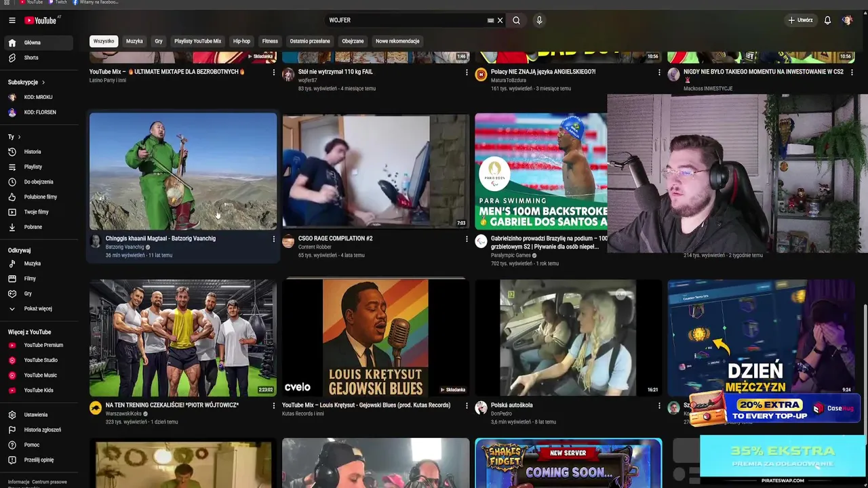Viewport: 868px width, 488px height.
Task: Open YouTube Music
Action: tap(38, 375)
